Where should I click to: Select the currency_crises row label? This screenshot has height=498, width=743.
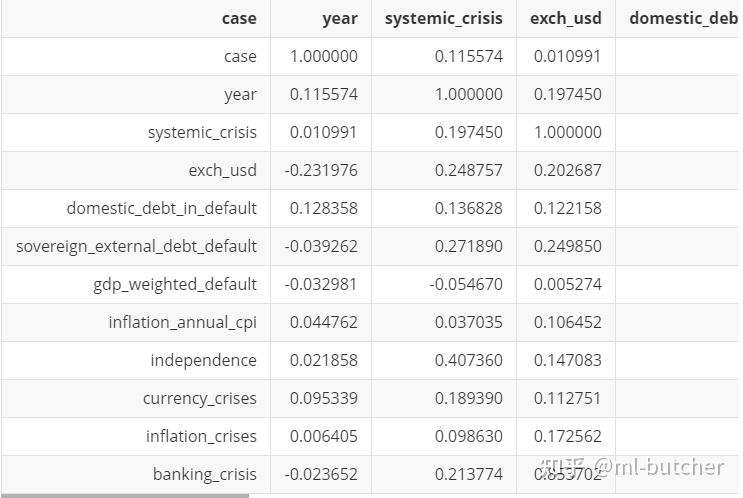(200, 398)
